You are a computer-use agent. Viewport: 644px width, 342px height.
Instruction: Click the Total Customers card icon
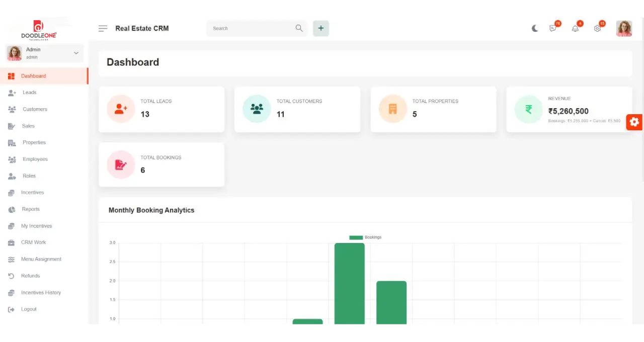(x=257, y=109)
